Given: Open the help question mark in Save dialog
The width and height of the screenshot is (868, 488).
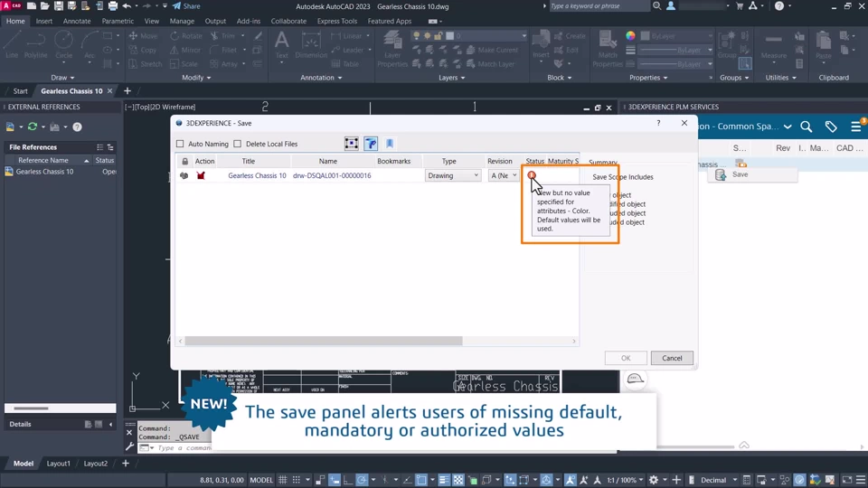Looking at the screenshot, I should pos(658,123).
